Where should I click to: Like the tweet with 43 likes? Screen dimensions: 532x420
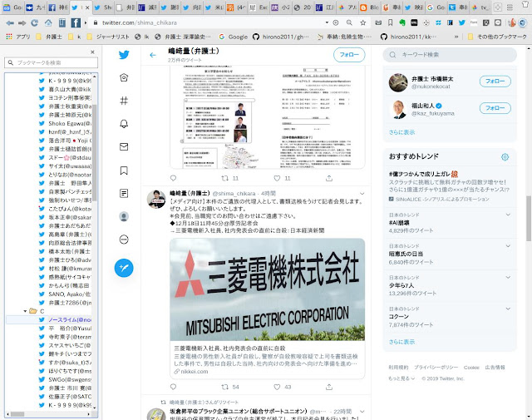277,387
